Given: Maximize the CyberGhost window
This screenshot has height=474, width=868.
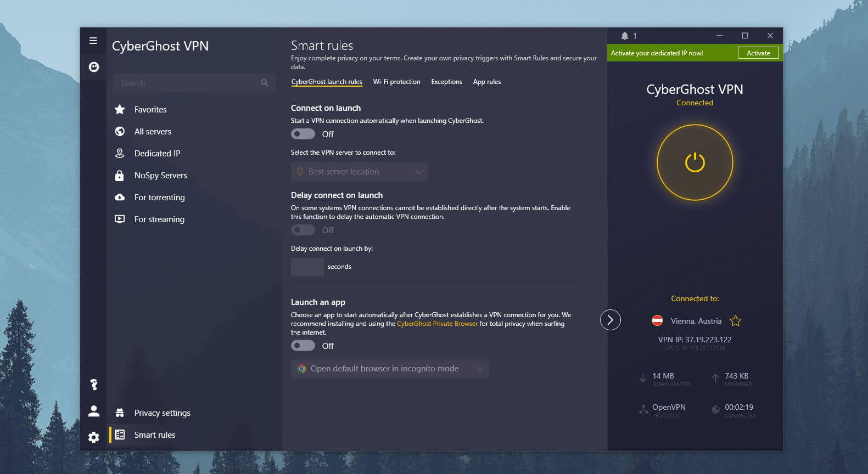Looking at the screenshot, I should point(745,36).
